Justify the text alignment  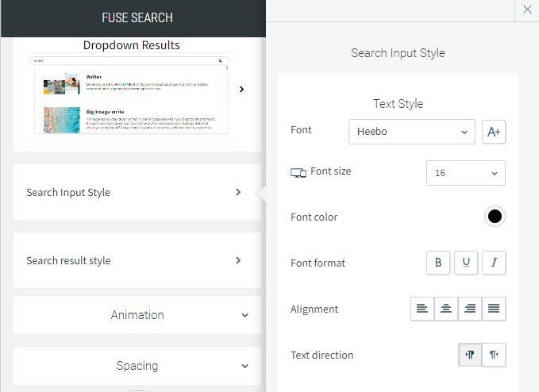tap(494, 309)
